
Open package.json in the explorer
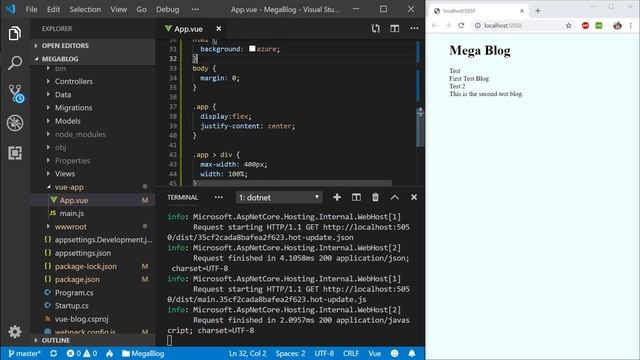click(77, 279)
